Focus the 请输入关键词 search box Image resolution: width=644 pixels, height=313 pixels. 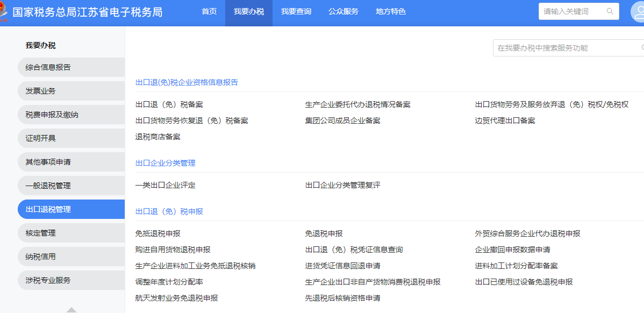573,11
